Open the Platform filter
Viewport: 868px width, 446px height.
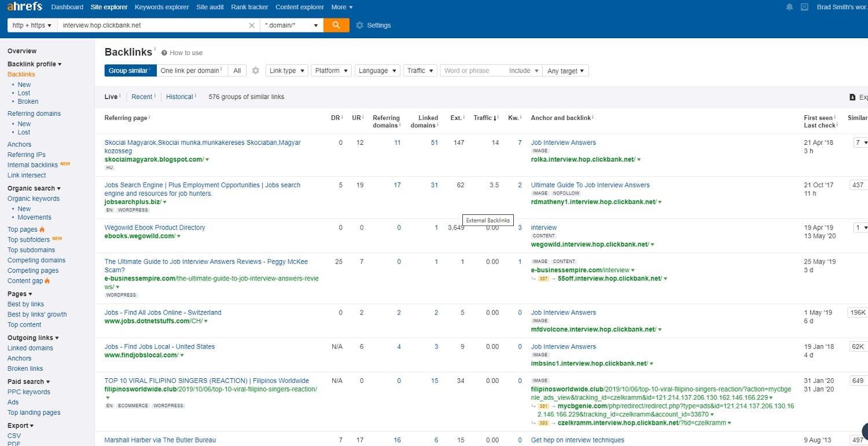[x=331, y=71]
